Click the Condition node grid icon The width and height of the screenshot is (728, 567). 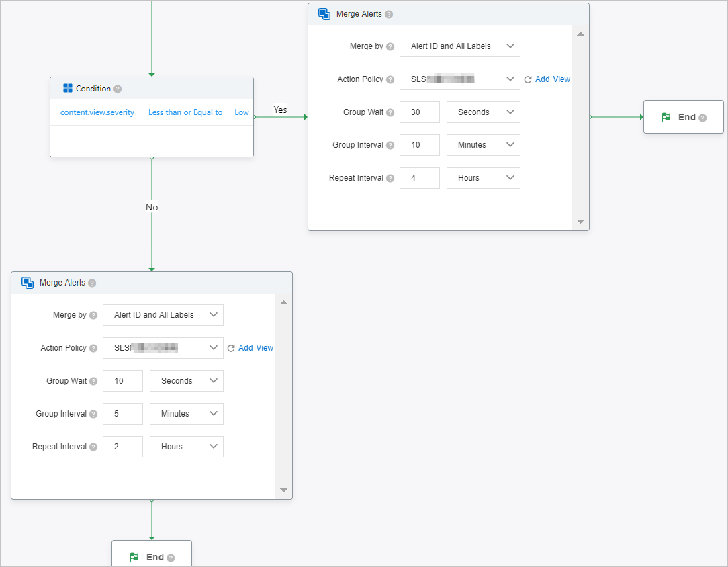click(68, 88)
